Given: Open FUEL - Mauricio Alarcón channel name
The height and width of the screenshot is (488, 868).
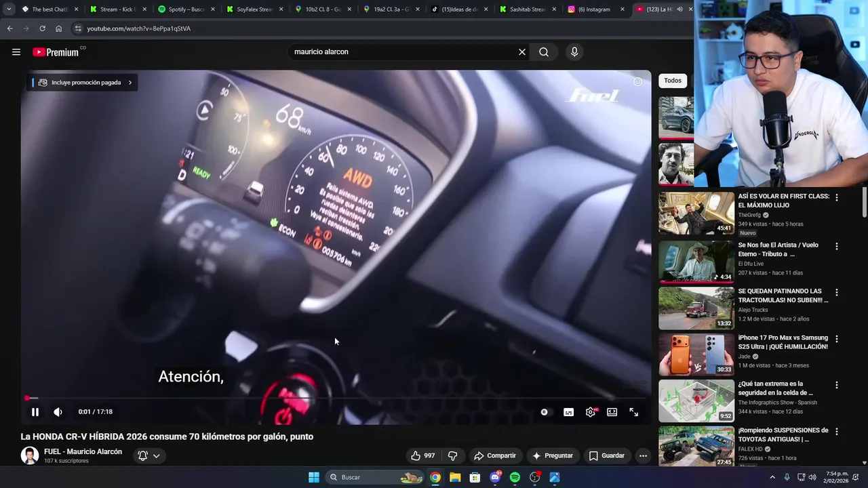Looking at the screenshot, I should (x=83, y=451).
